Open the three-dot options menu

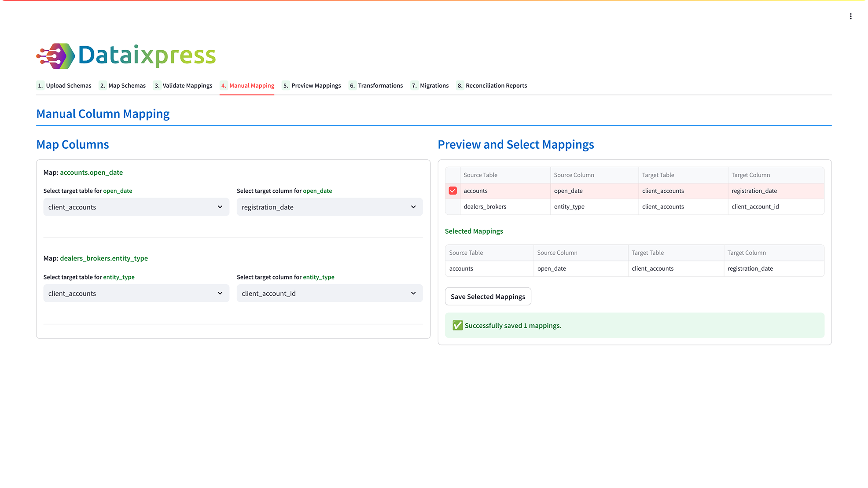[x=850, y=16]
